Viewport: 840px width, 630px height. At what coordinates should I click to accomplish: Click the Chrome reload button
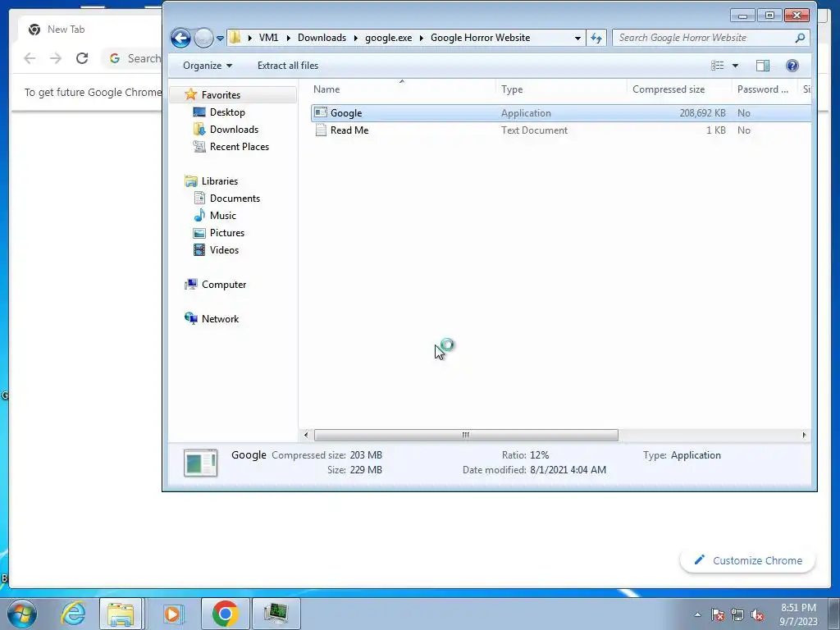pyautogui.click(x=81, y=58)
